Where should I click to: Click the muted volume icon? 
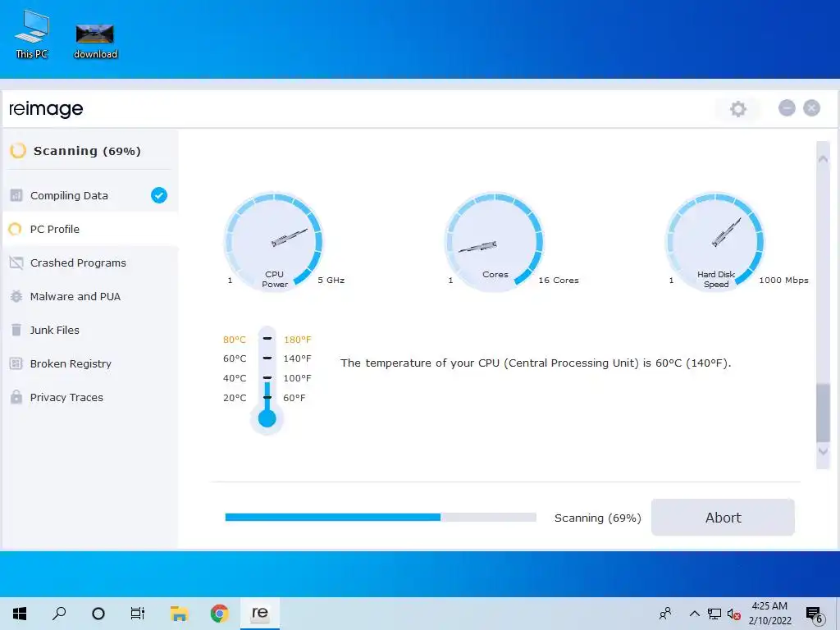[x=734, y=614]
